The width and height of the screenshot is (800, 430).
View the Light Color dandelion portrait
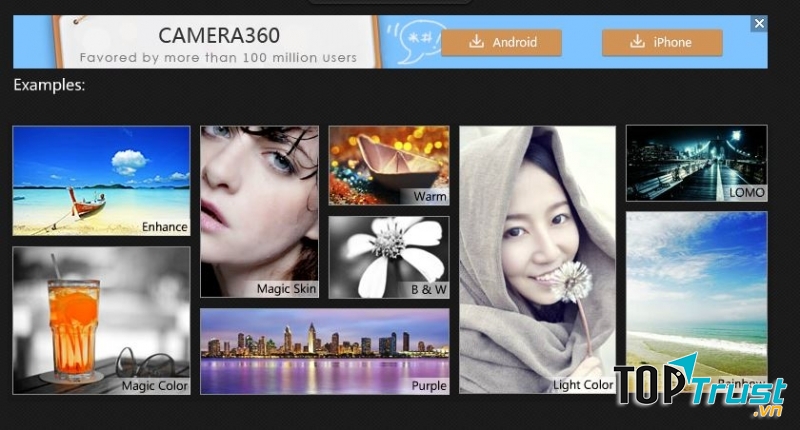(x=537, y=258)
